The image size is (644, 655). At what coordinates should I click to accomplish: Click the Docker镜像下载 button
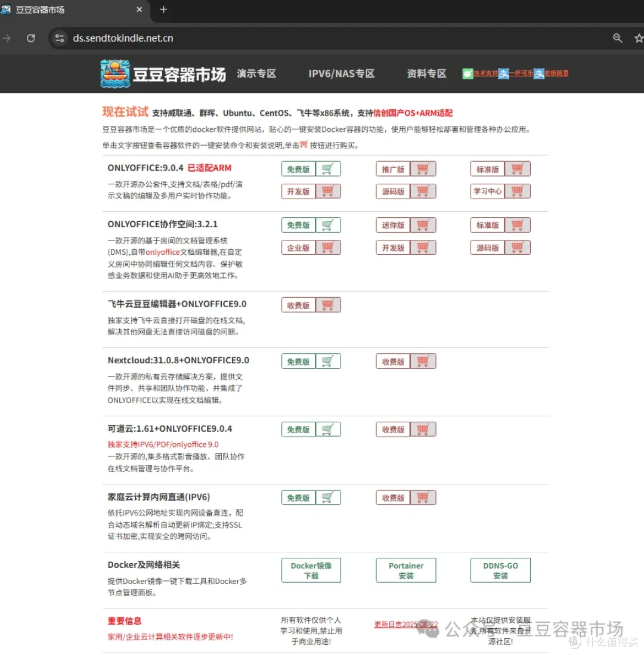point(311,570)
